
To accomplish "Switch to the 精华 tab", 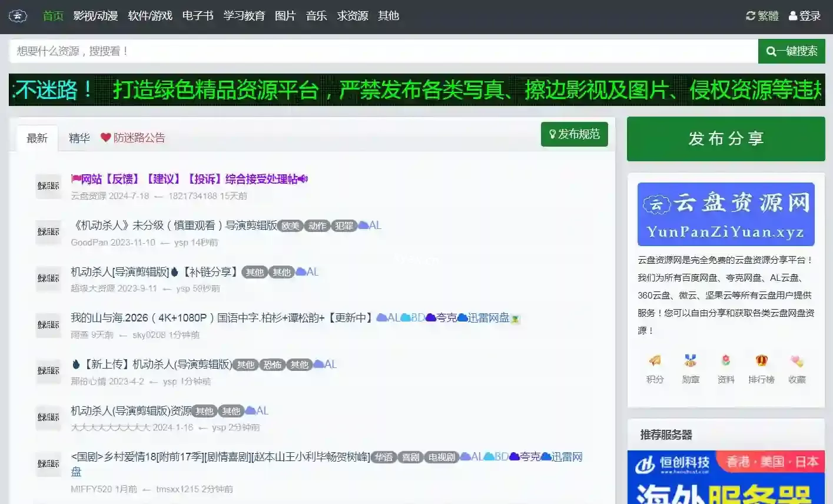I will tap(79, 138).
